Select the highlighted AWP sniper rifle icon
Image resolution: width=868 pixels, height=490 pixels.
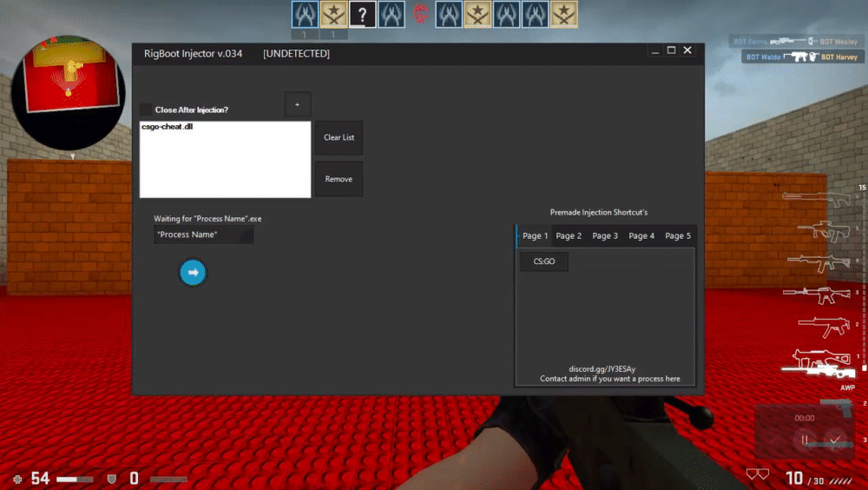click(x=819, y=371)
